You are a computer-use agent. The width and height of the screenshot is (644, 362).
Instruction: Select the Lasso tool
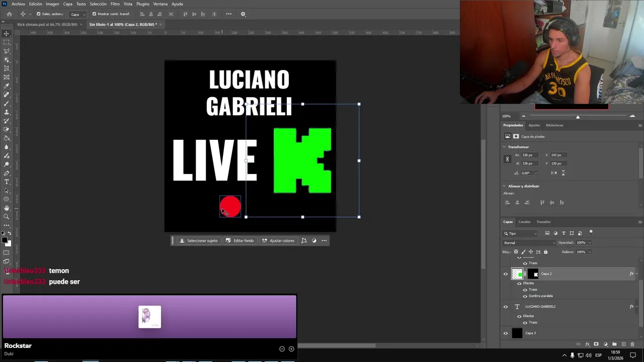(x=7, y=51)
